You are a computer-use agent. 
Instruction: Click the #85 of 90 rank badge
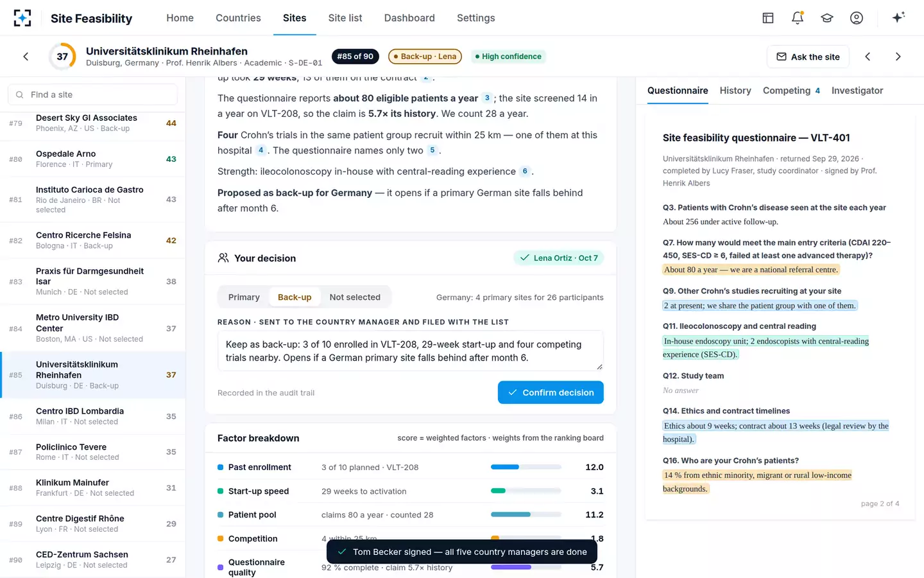click(355, 57)
